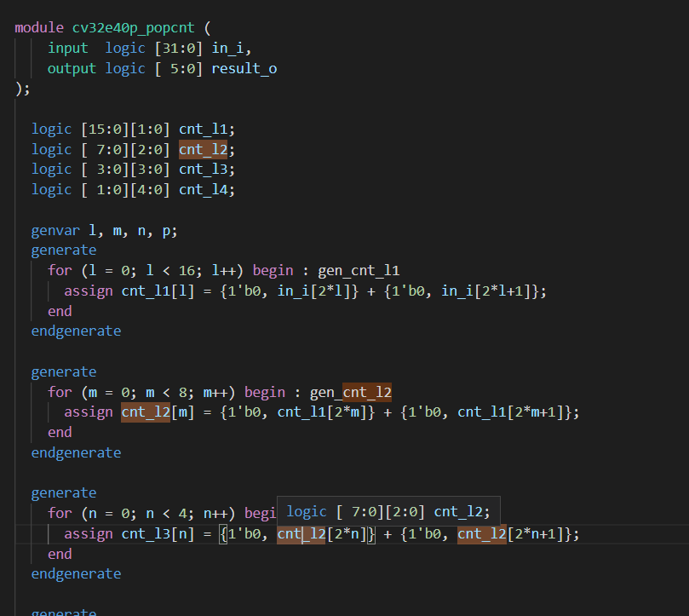Click the genvar keyword
Image resolution: width=689 pixels, height=616 pixels.
(55, 230)
